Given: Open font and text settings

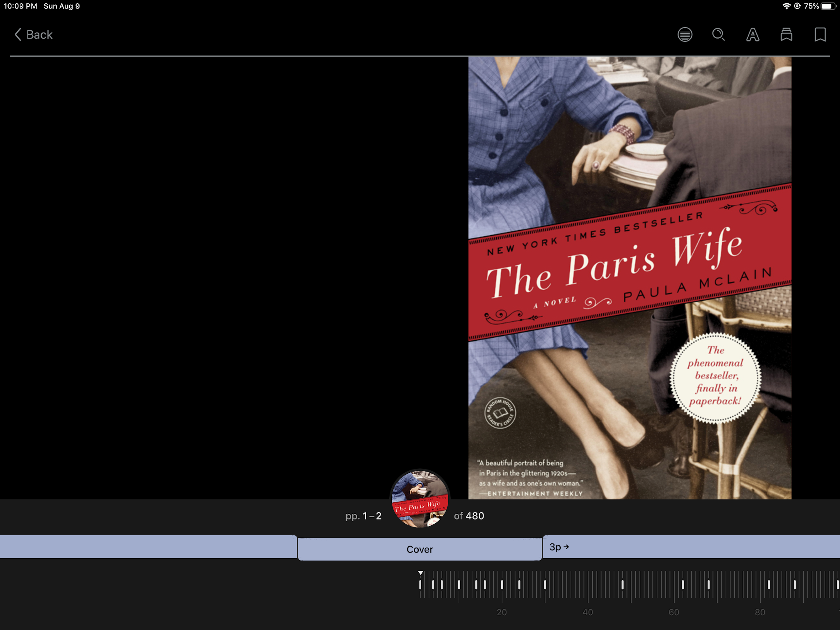Looking at the screenshot, I should point(752,34).
